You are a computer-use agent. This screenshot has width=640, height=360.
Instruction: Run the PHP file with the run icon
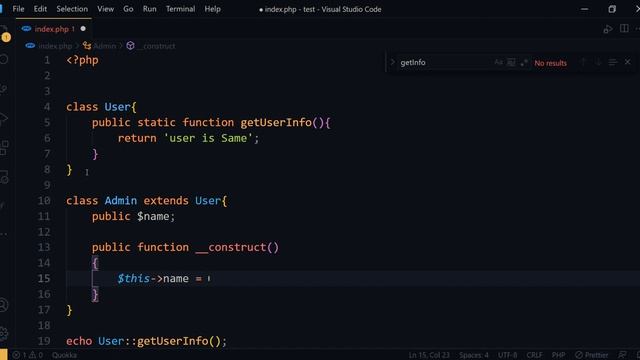click(608, 29)
